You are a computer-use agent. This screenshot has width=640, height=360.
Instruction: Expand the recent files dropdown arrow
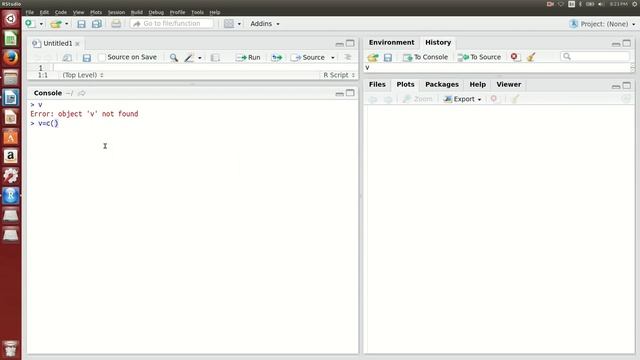(x=67, y=24)
